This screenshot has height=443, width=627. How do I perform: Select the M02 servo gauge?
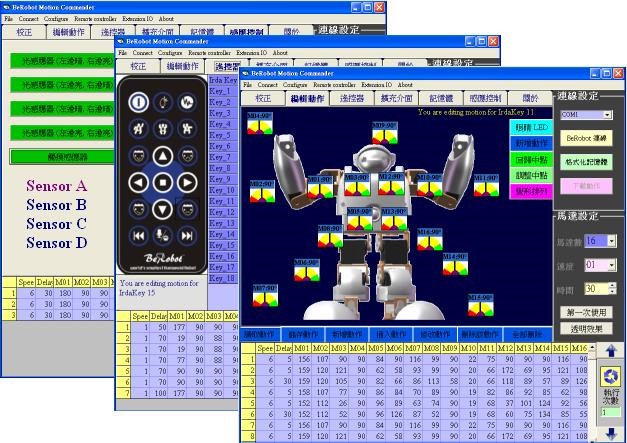coord(262,191)
